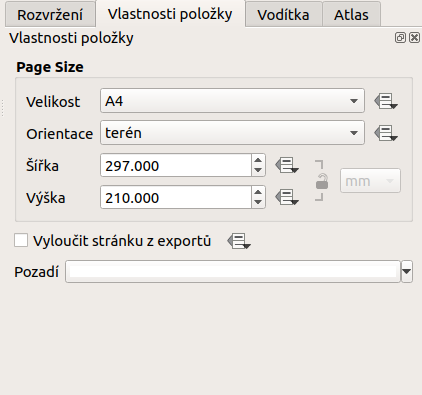Viewport: 422px width, 395px height.
Task: Decrease Výška value with down arrow
Action: (258, 202)
